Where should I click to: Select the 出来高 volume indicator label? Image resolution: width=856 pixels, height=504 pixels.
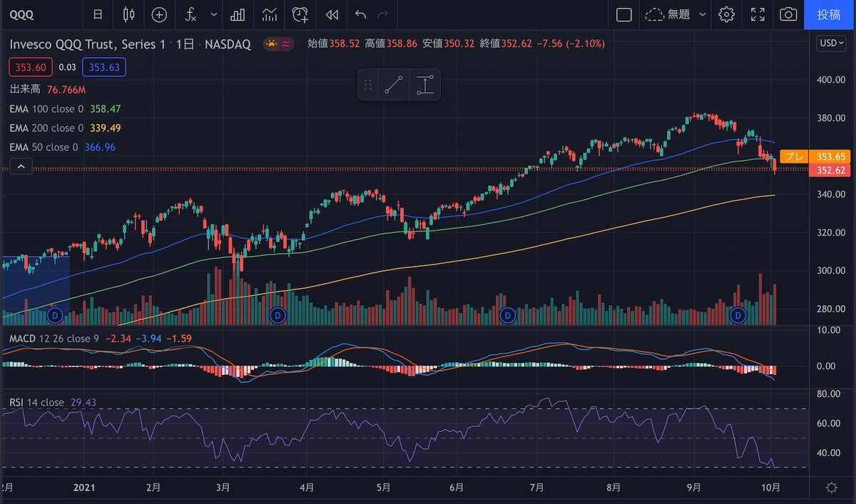(25, 90)
